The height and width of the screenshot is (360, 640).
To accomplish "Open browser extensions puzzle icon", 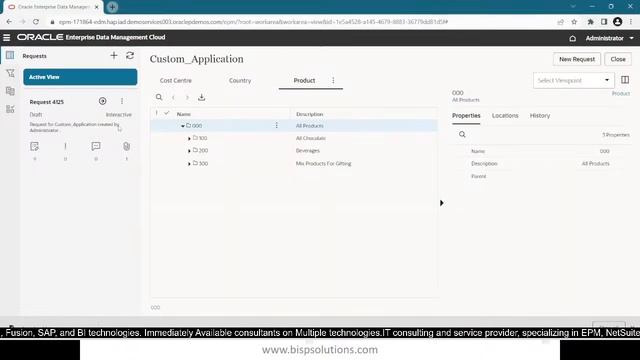I will pyautogui.click(x=590, y=22).
